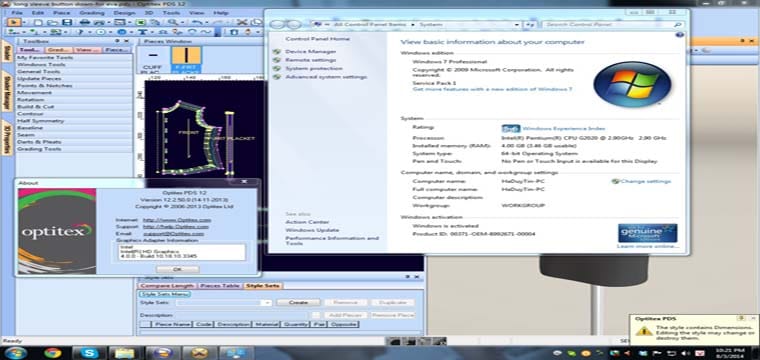Select the magnifier Zoom tool
Viewport: 760px width, 360px height.
coord(173,22)
